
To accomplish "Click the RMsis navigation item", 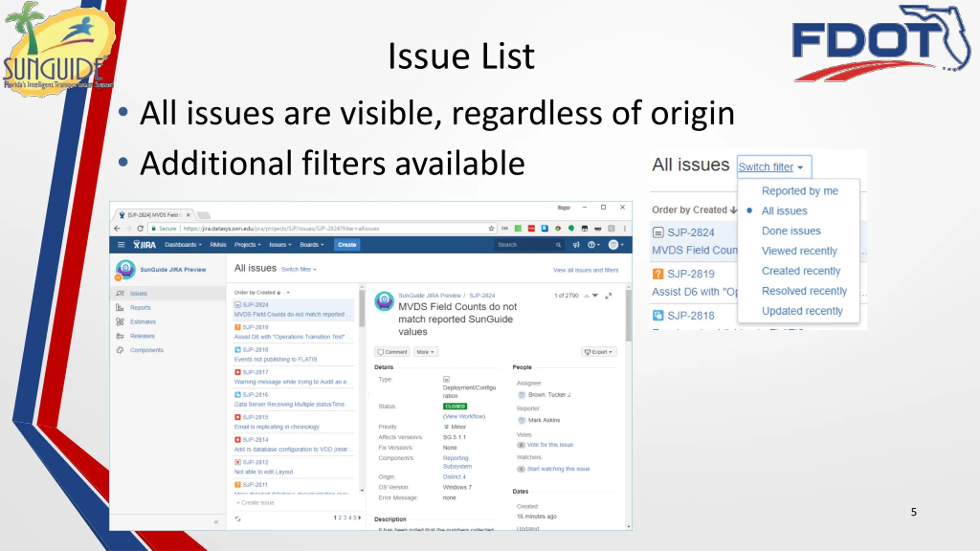I will [218, 245].
